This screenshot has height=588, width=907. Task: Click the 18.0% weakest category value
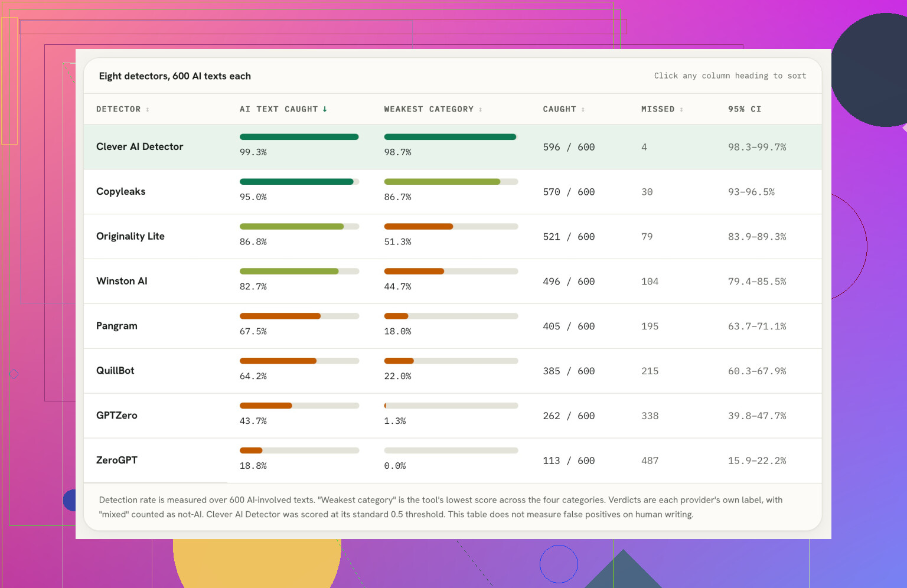click(397, 332)
